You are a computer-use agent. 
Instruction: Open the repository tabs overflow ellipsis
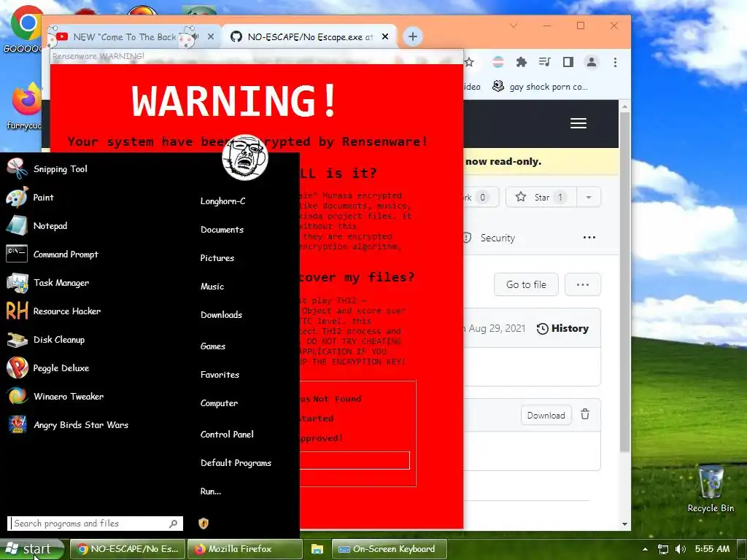click(x=589, y=238)
